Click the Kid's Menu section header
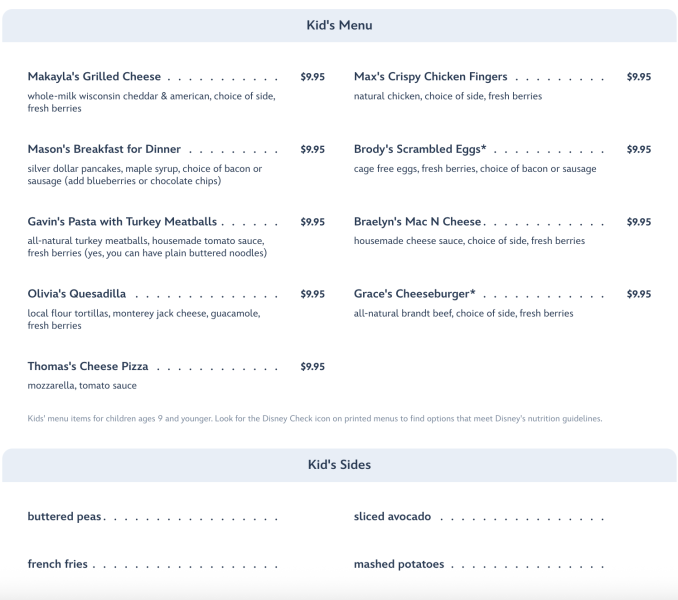This screenshot has width=678, height=600. [x=339, y=25]
